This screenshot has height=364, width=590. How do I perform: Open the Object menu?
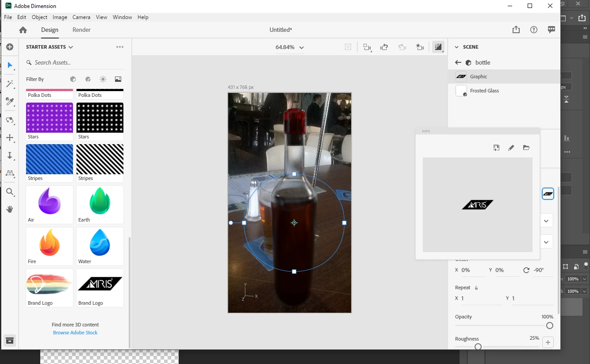click(x=39, y=17)
